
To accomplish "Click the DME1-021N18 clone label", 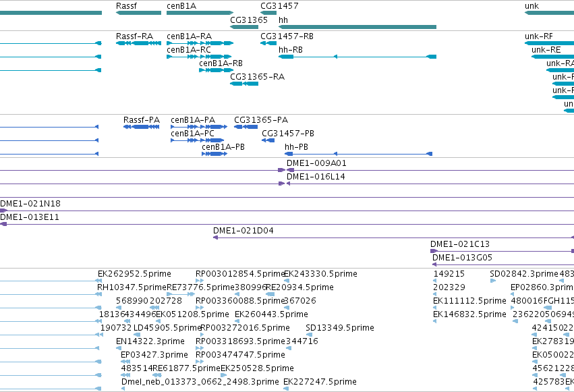I will pyautogui.click(x=30, y=204).
